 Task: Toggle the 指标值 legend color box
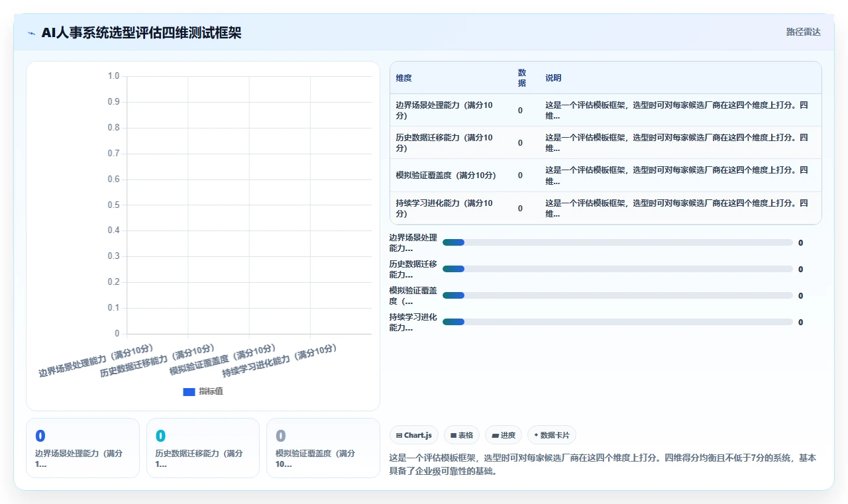click(189, 391)
